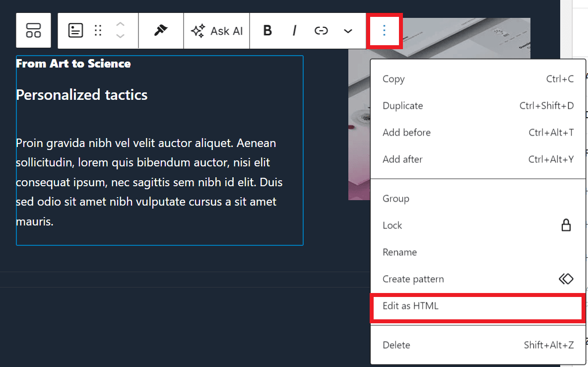Click the brush styles icon in toolbar

point(161,30)
